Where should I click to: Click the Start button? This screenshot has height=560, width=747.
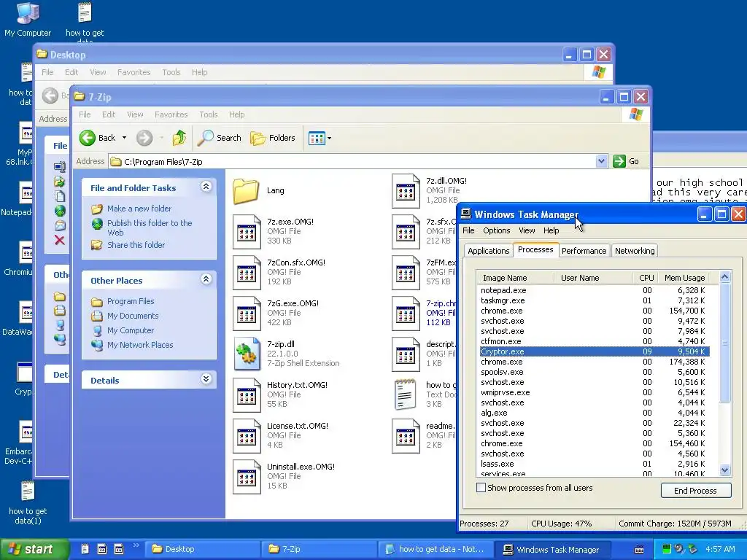pyautogui.click(x=34, y=550)
